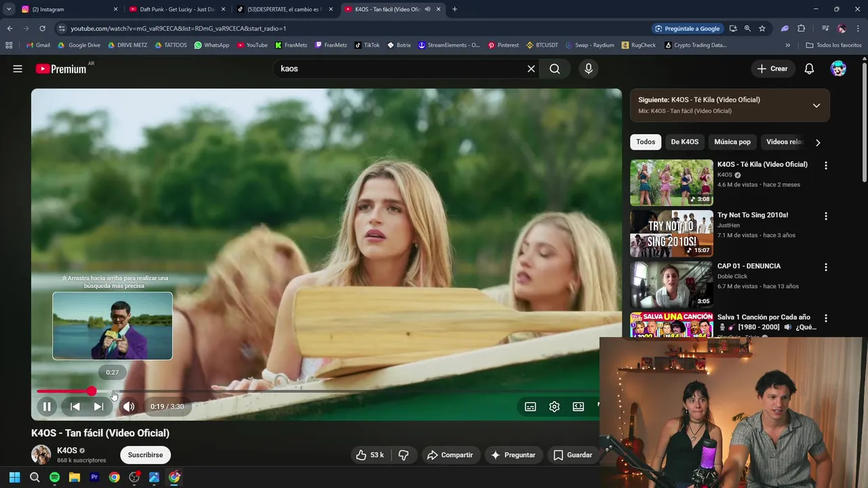Open a new browser tab
Image resolution: width=868 pixels, height=488 pixels.
pos(454,9)
